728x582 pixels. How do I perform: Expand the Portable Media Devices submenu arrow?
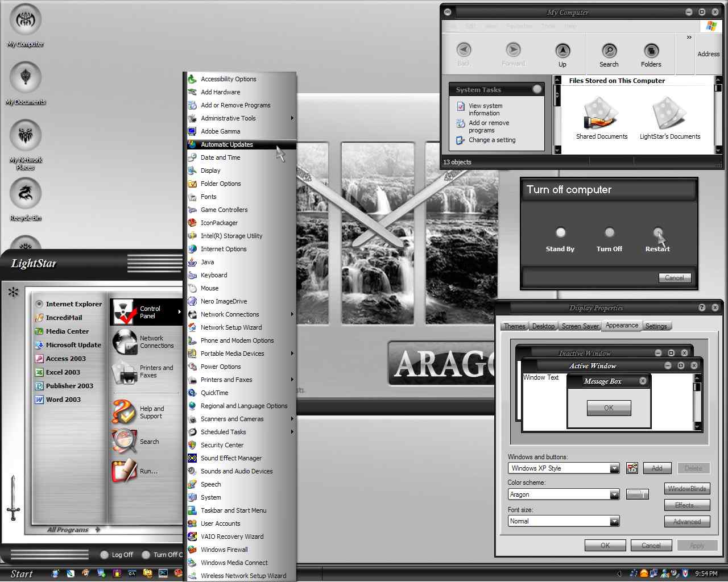(x=292, y=354)
